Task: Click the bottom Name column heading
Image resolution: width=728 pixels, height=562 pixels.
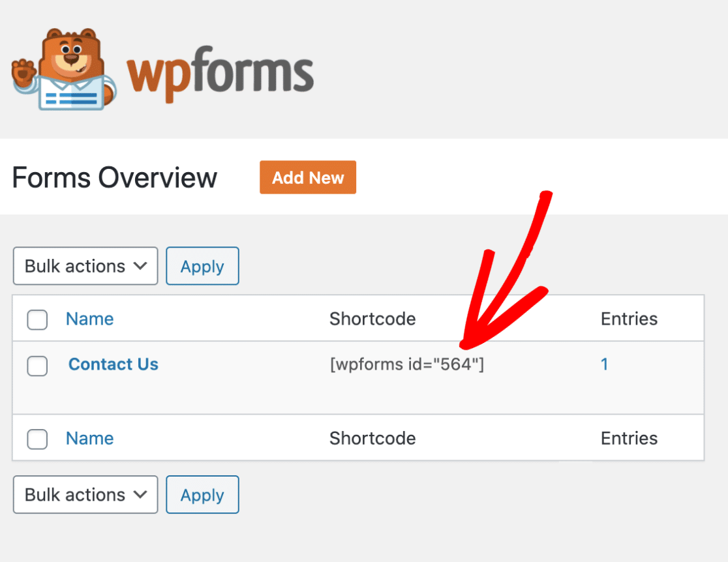Action: click(x=89, y=439)
